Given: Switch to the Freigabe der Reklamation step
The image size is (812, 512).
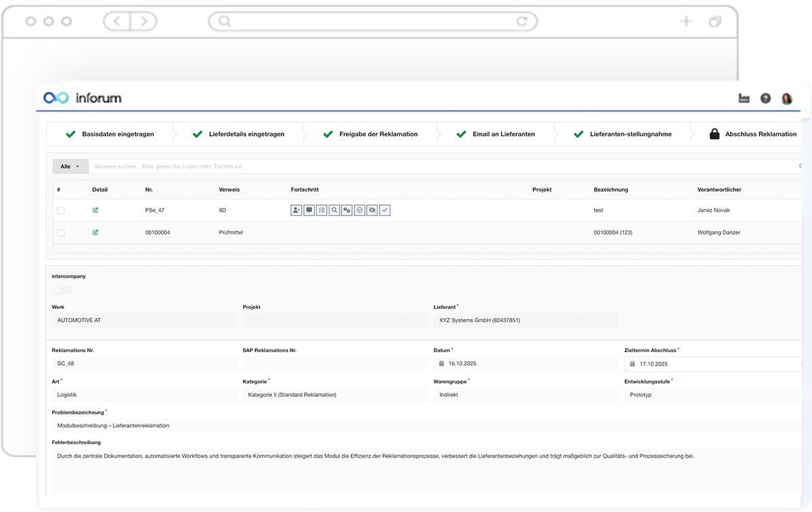Looking at the screenshot, I should click(x=376, y=133).
